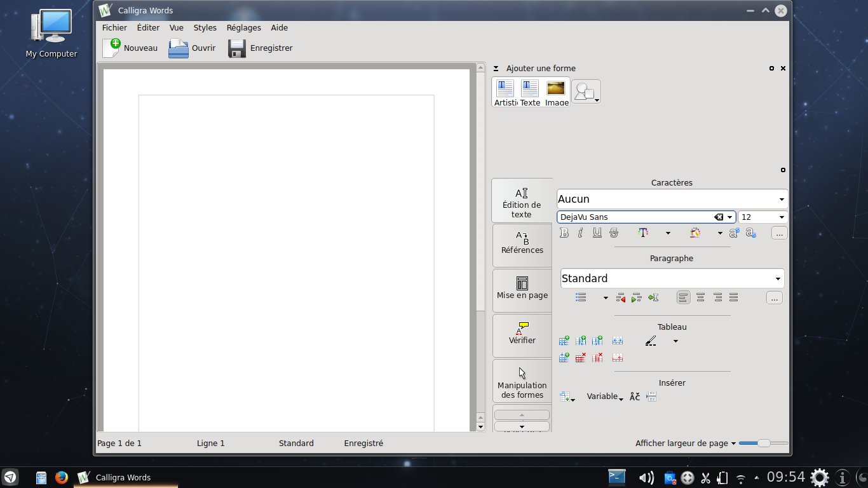Insert page break icon

click(651, 396)
